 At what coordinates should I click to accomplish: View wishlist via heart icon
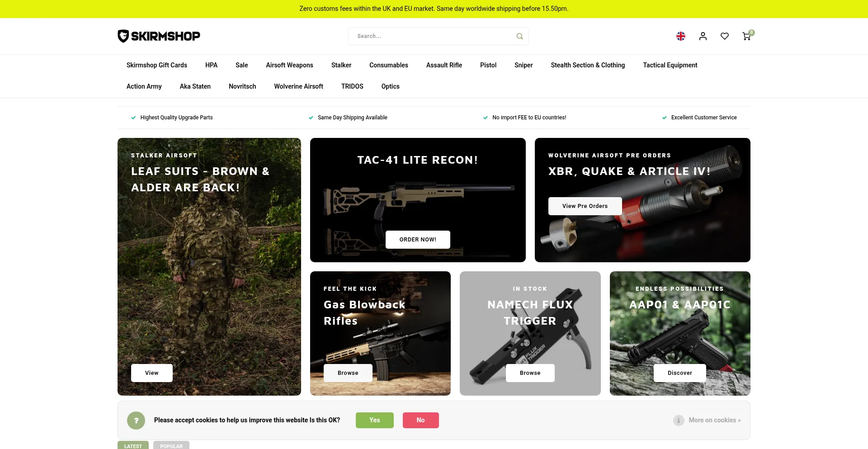pos(725,36)
